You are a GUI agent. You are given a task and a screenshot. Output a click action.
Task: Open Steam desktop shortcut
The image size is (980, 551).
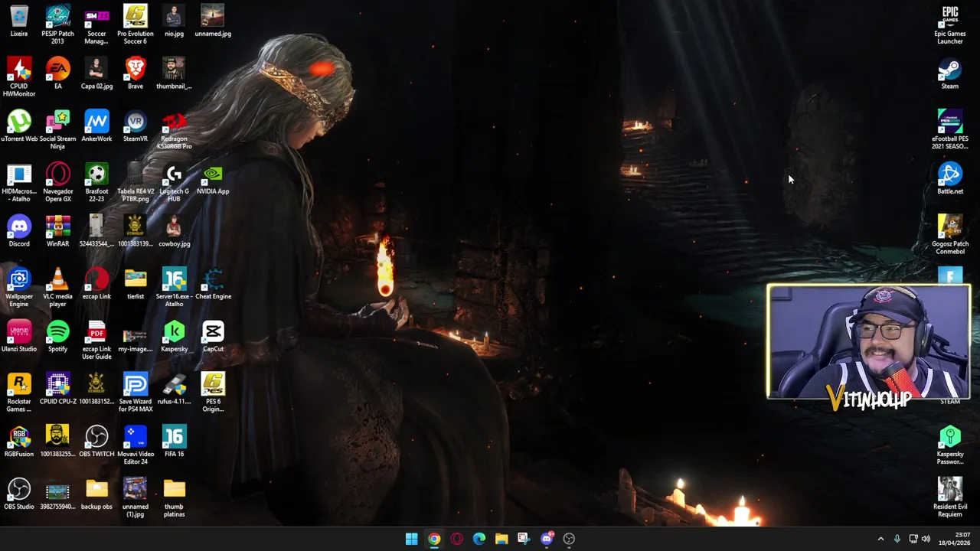pos(950,73)
